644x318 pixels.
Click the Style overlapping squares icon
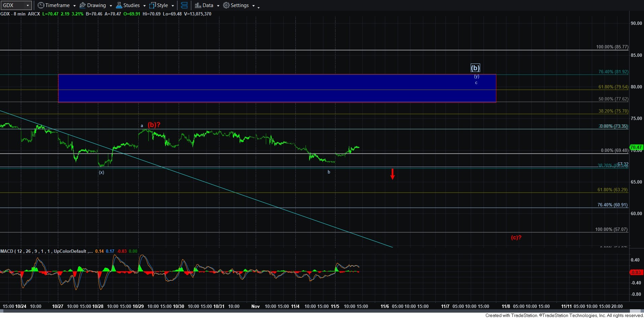point(152,5)
